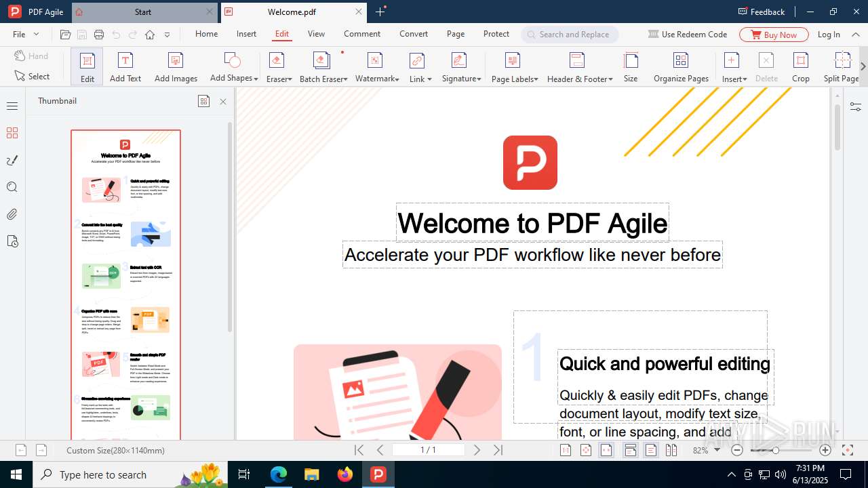Click the zoom slider handle
The height and width of the screenshot is (488, 868).
[x=776, y=450]
